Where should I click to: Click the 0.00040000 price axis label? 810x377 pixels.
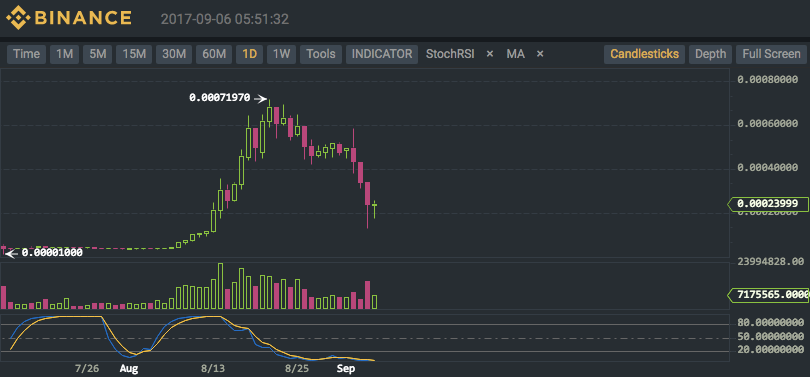(x=768, y=168)
